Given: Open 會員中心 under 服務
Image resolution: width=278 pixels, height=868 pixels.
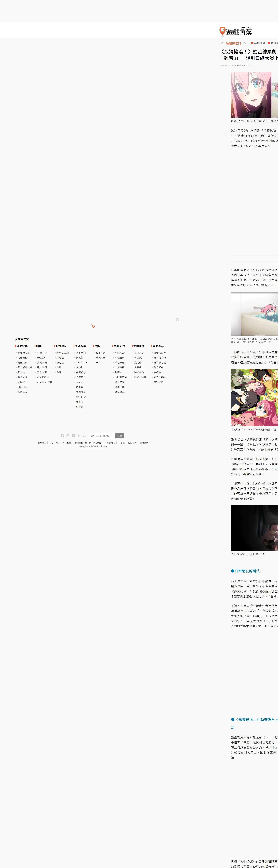Looking at the screenshot, I should pyautogui.click(x=42, y=353).
